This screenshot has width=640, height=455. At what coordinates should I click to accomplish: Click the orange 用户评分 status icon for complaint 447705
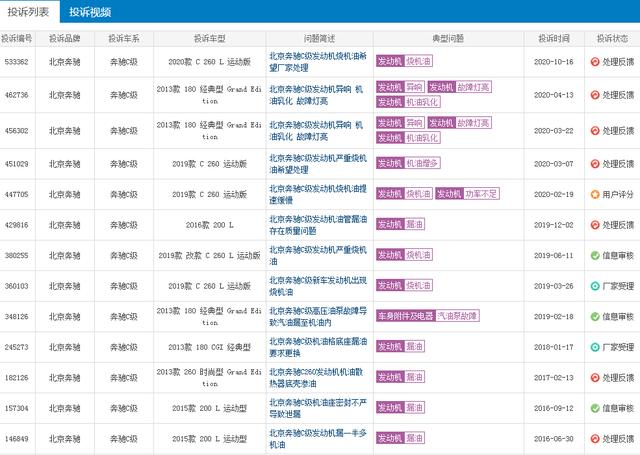point(595,194)
